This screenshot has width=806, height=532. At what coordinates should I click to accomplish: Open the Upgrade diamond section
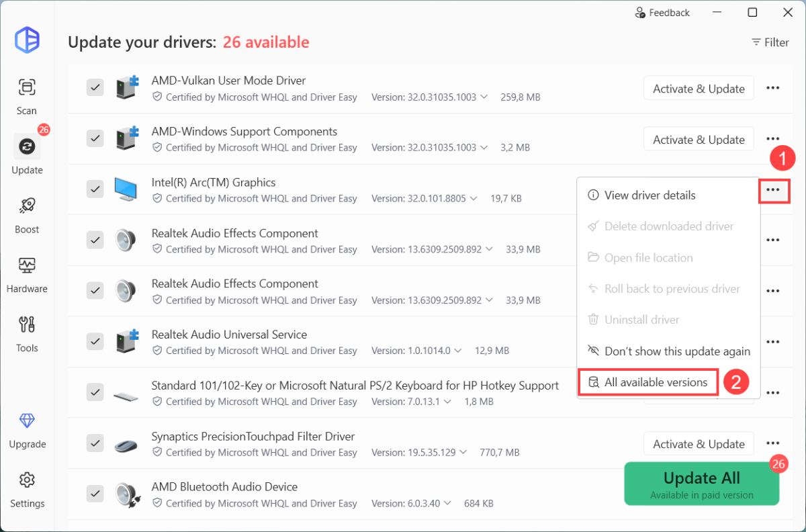(27, 429)
